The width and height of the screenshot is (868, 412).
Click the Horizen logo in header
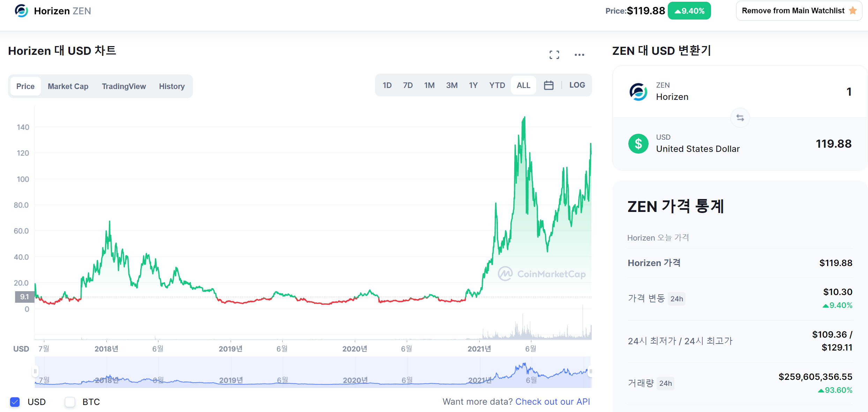(21, 11)
